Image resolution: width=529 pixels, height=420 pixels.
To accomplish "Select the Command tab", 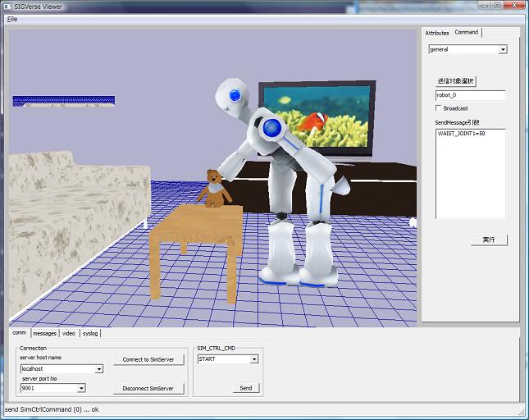I will pyautogui.click(x=467, y=32).
